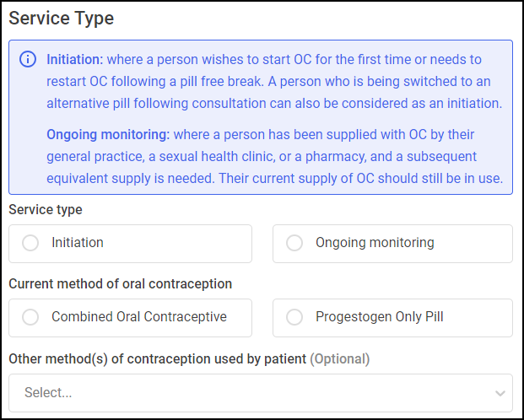The width and height of the screenshot is (524, 420).
Task: Click the Initiation label text in its card
Action: [x=78, y=243]
